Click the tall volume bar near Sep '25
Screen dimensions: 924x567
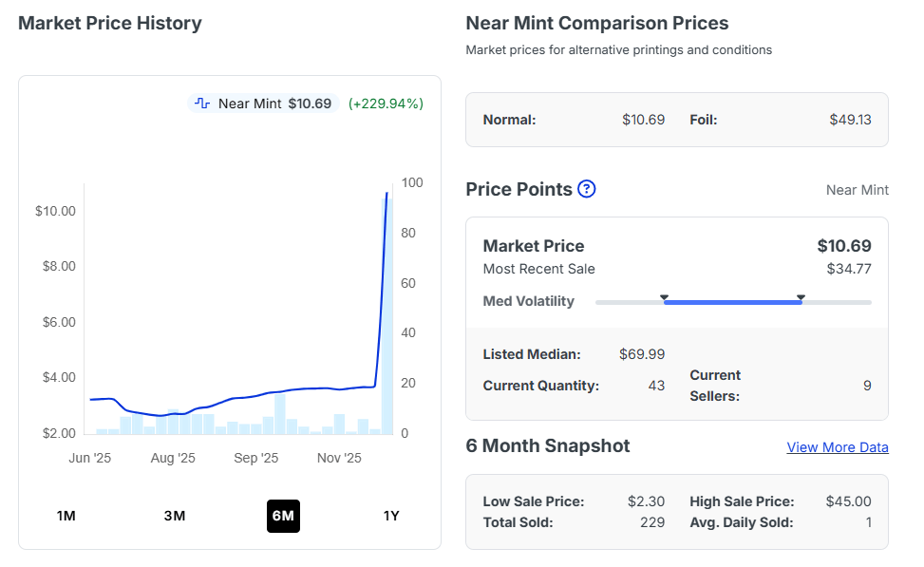tap(280, 413)
